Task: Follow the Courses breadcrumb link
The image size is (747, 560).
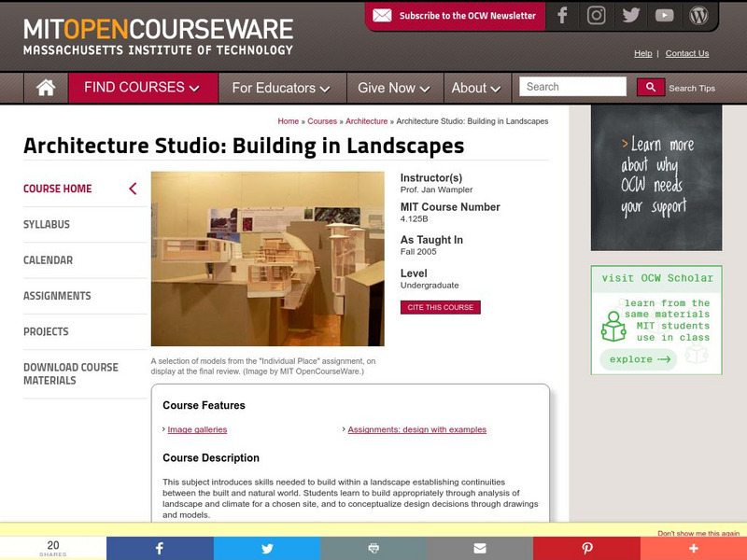Action: (x=322, y=121)
